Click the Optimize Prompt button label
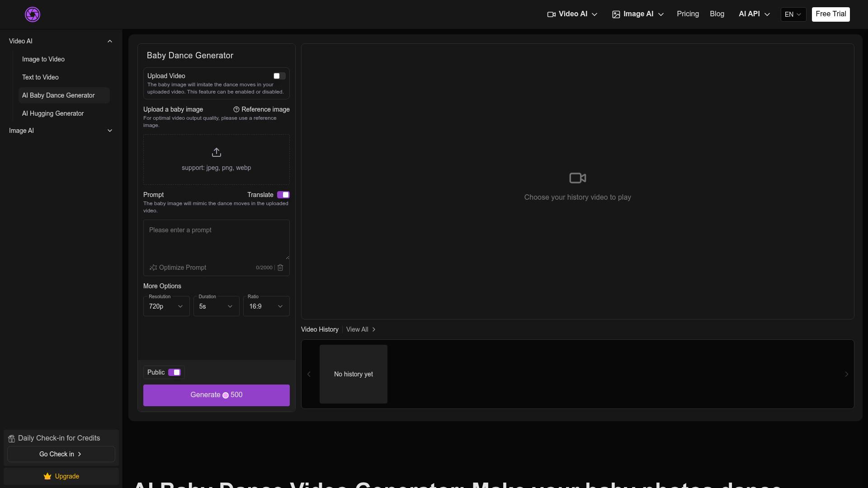Image resolution: width=868 pixels, height=488 pixels. [x=183, y=267]
